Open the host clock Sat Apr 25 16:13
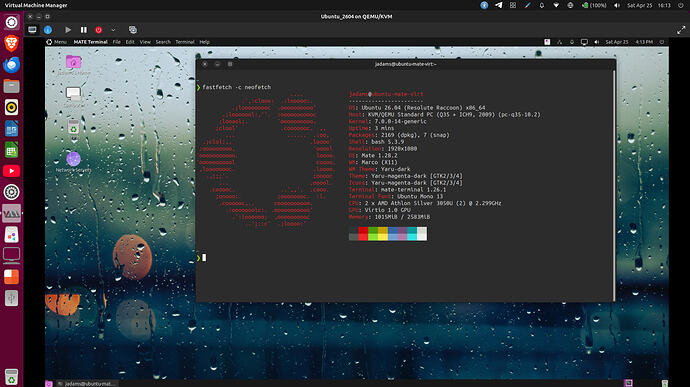Image resolution: width=690 pixels, height=387 pixels. tap(649, 5)
